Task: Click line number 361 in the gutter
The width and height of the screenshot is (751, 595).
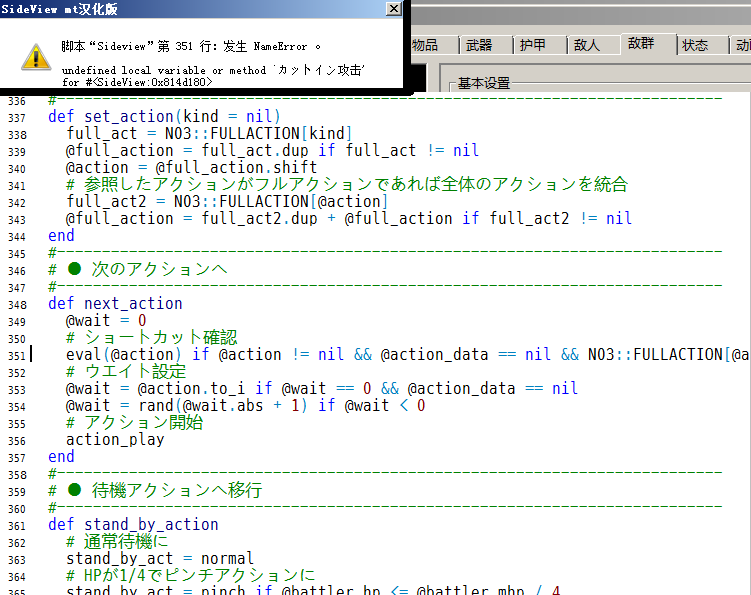Action: [x=17, y=526]
